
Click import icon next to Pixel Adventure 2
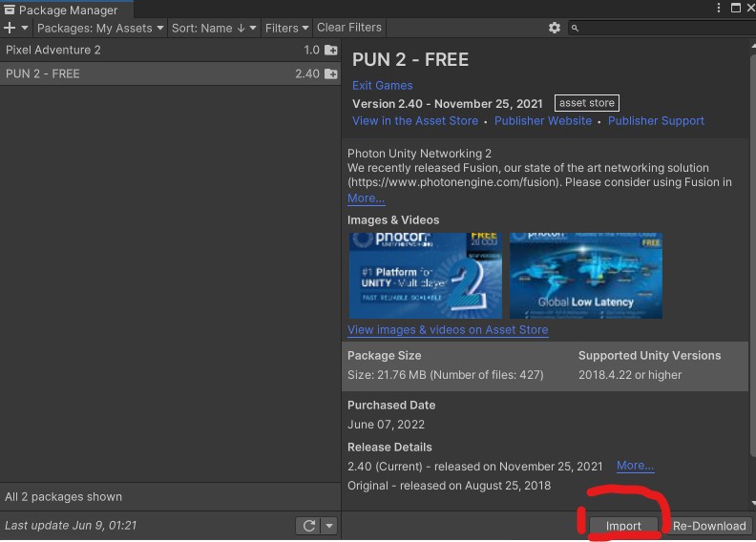tap(330, 50)
